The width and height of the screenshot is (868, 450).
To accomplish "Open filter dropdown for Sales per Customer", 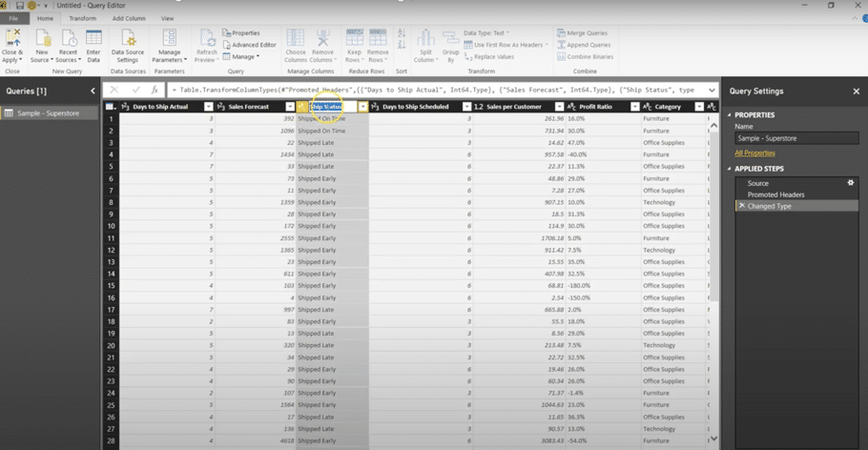I will click(559, 107).
